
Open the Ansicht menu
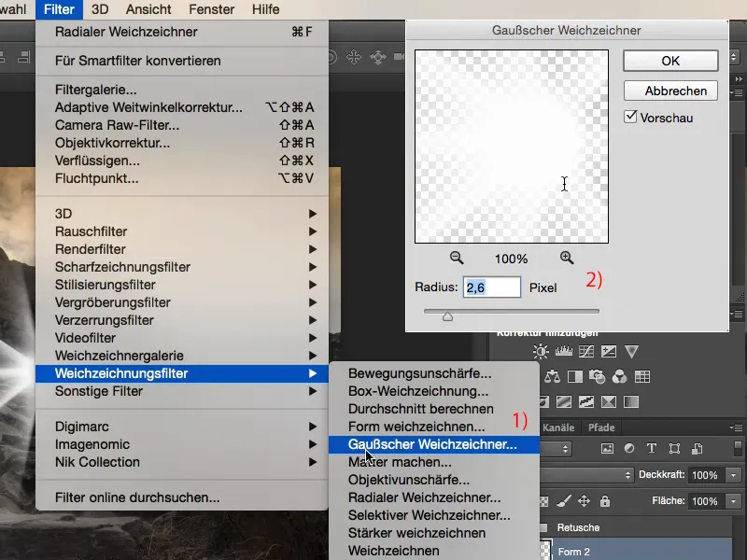point(148,9)
